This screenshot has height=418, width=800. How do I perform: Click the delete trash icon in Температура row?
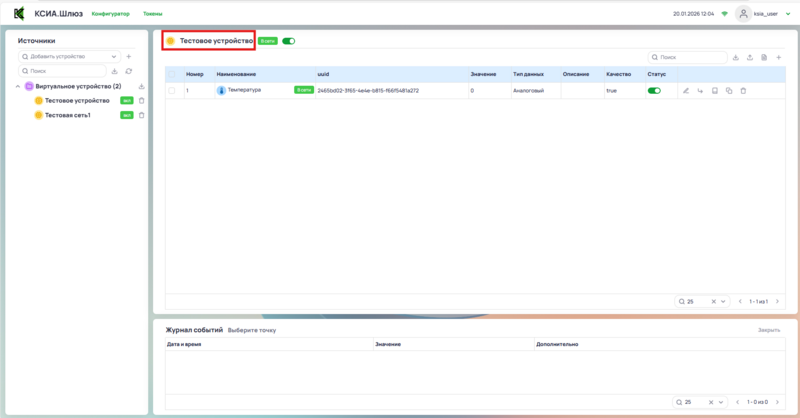743,91
